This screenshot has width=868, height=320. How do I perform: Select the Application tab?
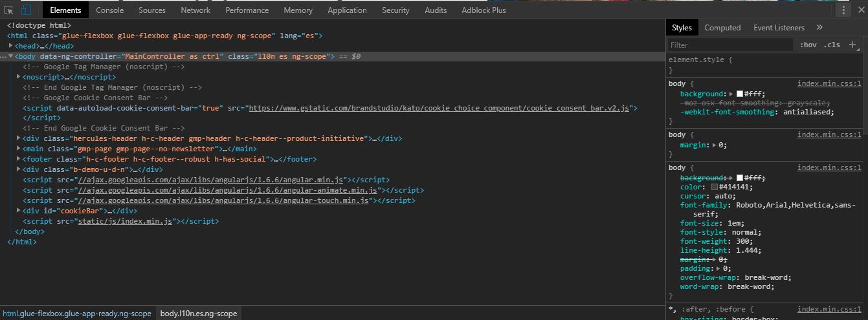pos(347,10)
